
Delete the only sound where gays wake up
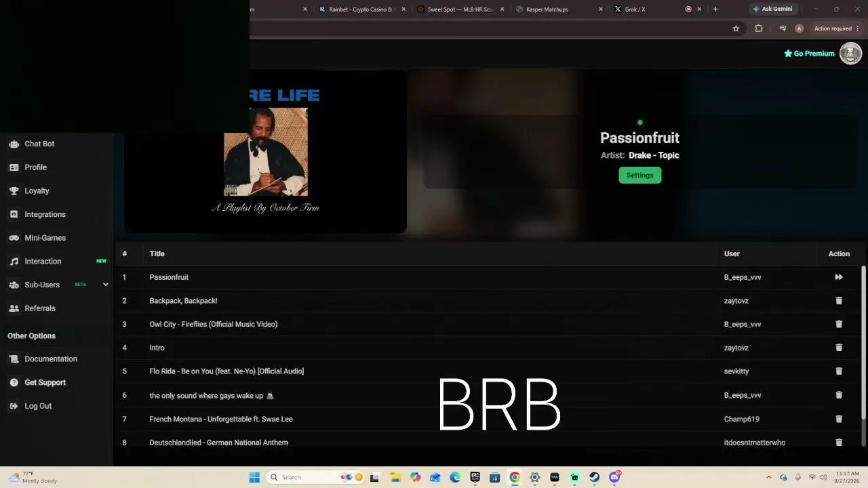(x=839, y=395)
